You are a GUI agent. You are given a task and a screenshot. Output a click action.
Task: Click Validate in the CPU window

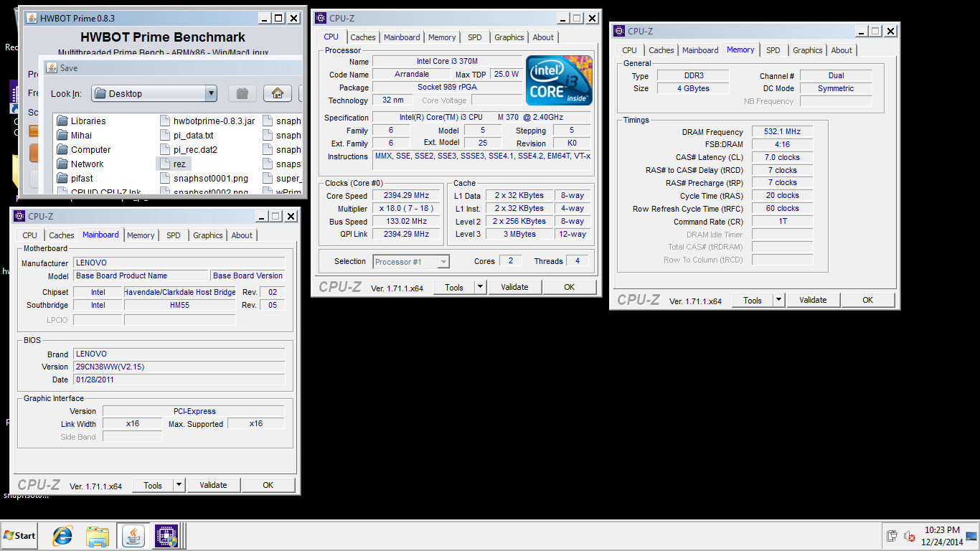click(x=514, y=287)
